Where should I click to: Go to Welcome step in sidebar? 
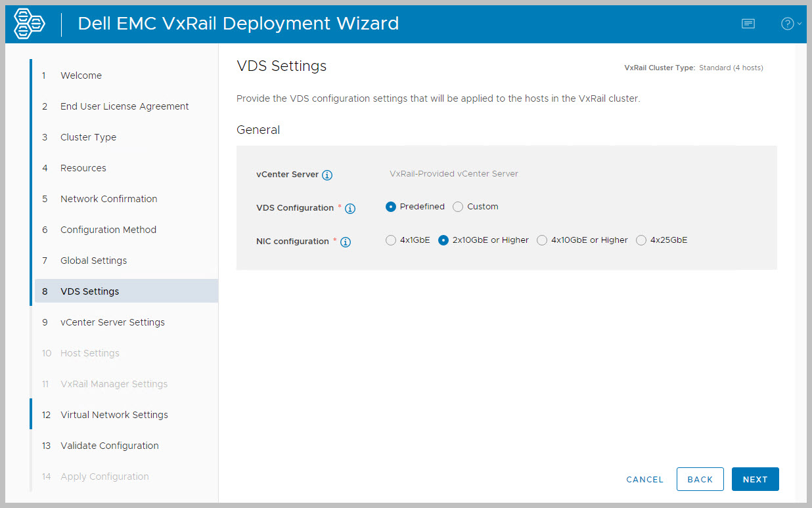(x=81, y=75)
